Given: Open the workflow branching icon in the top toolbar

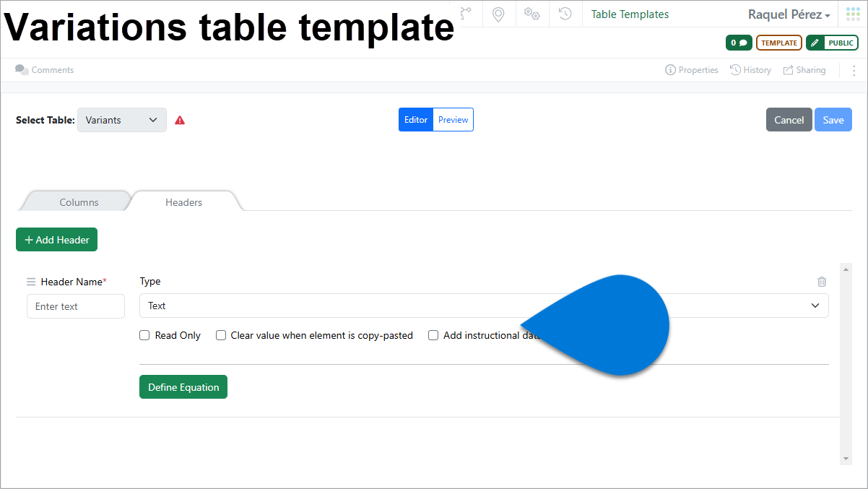Looking at the screenshot, I should 466,14.
